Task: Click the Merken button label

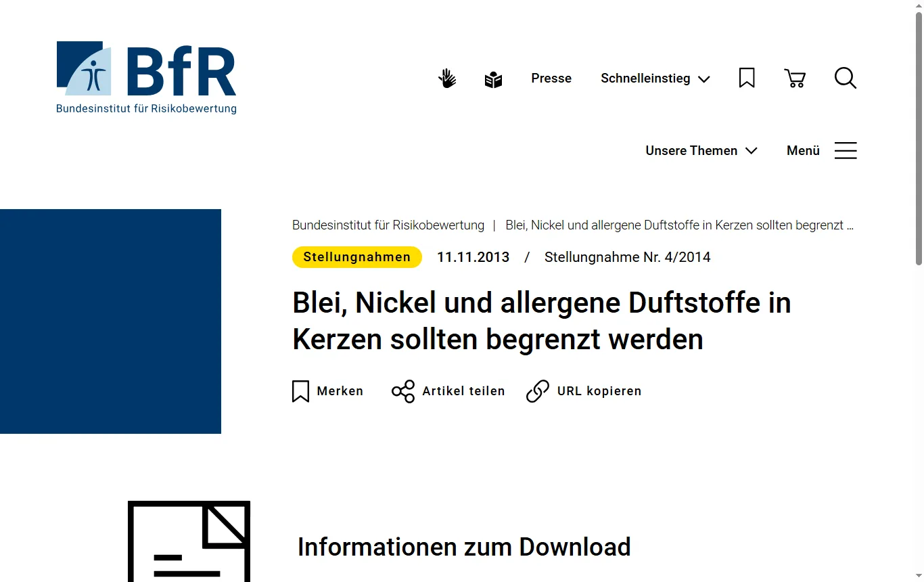Action: click(x=340, y=391)
